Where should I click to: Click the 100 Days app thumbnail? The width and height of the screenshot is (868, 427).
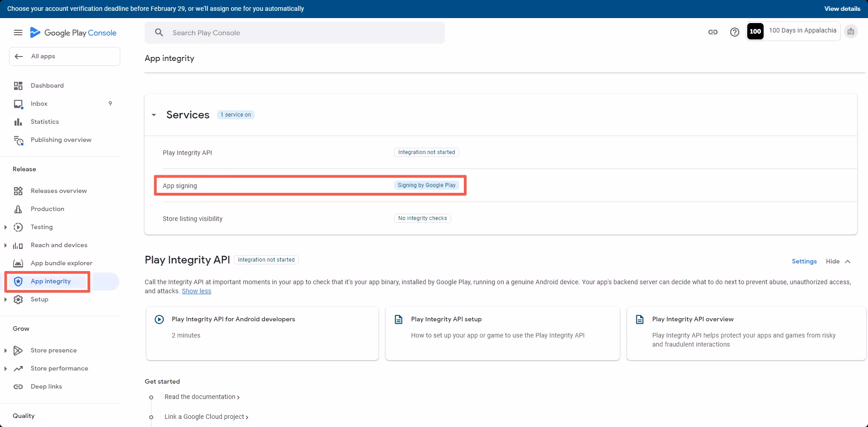tap(755, 31)
